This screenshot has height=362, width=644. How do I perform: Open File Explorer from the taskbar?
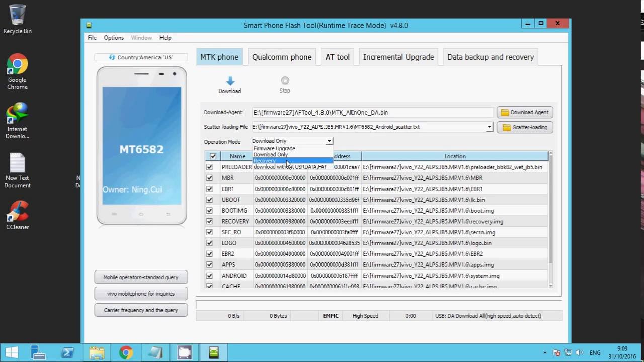pos(97,353)
